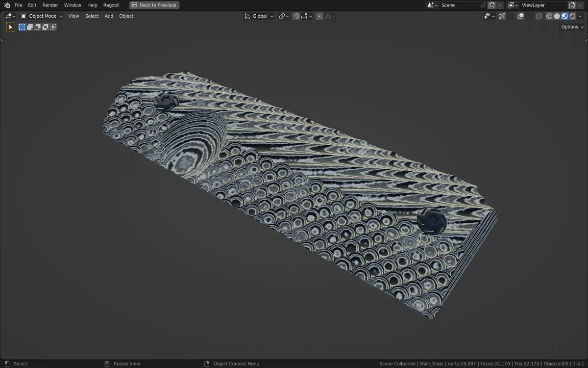Add a new ViewLayer via its icon

pyautogui.click(x=572, y=5)
